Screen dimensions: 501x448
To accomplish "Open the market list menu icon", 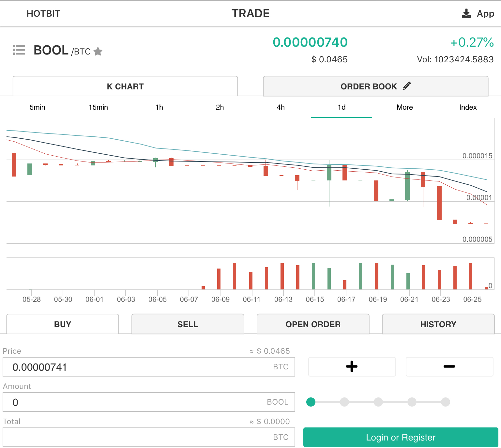I will [19, 50].
